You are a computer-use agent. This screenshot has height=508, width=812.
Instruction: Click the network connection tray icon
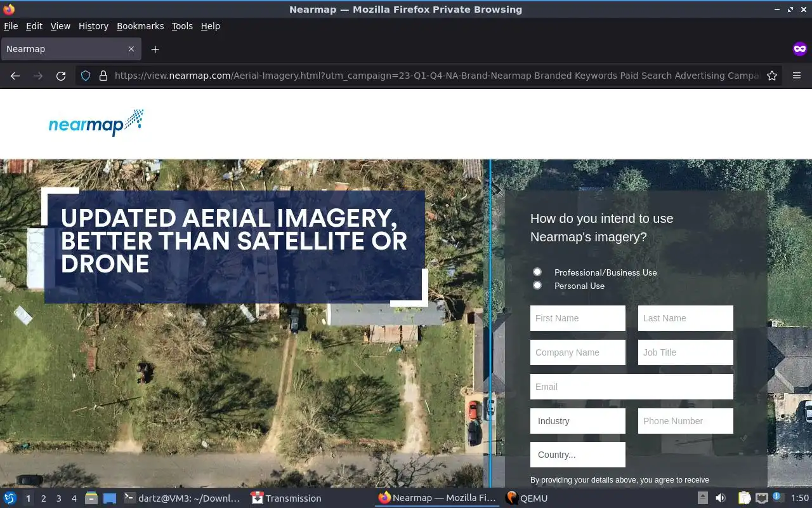point(762,498)
